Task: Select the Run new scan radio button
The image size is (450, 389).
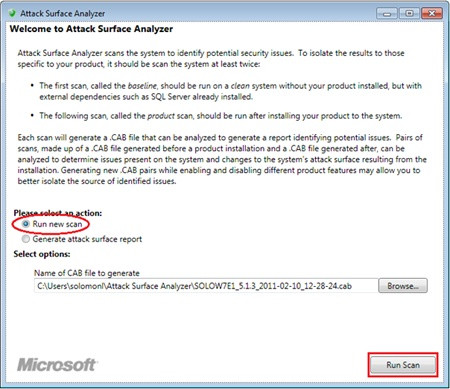Action: pyautogui.click(x=26, y=224)
